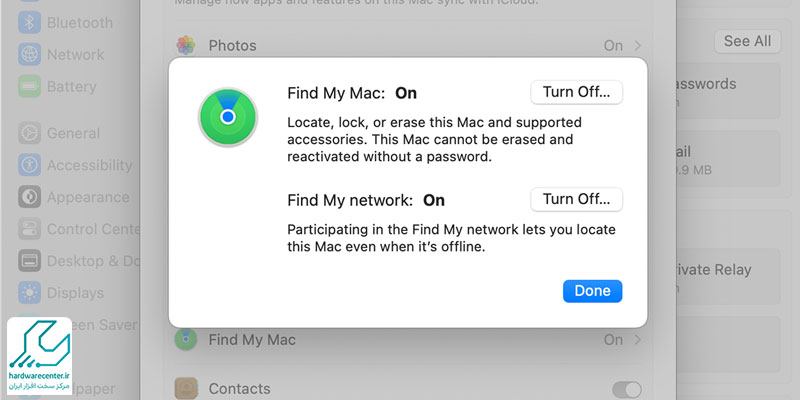This screenshot has height=400, width=800.
Task: Open the Network globe icon
Action: click(30, 55)
